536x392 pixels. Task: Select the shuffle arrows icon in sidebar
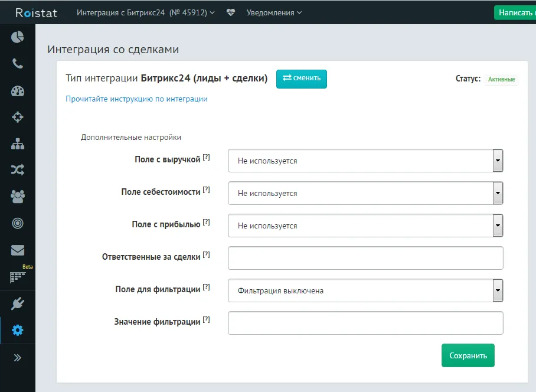pyautogui.click(x=17, y=169)
